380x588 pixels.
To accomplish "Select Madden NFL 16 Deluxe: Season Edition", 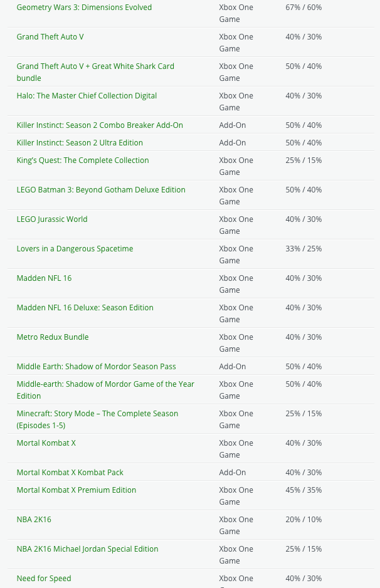I will (85, 308).
